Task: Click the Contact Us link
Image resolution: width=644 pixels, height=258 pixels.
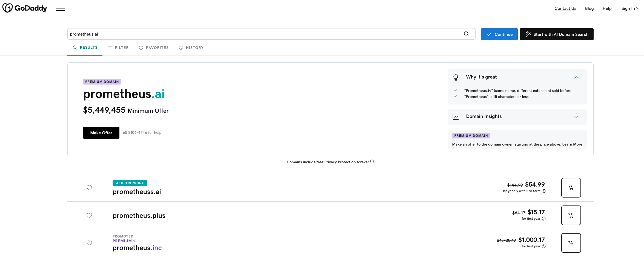Action: pyautogui.click(x=565, y=8)
